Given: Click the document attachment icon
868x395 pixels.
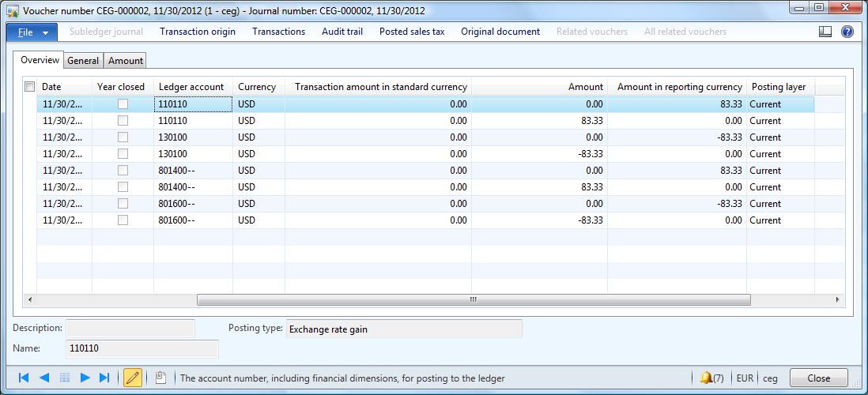Looking at the screenshot, I should click(160, 378).
